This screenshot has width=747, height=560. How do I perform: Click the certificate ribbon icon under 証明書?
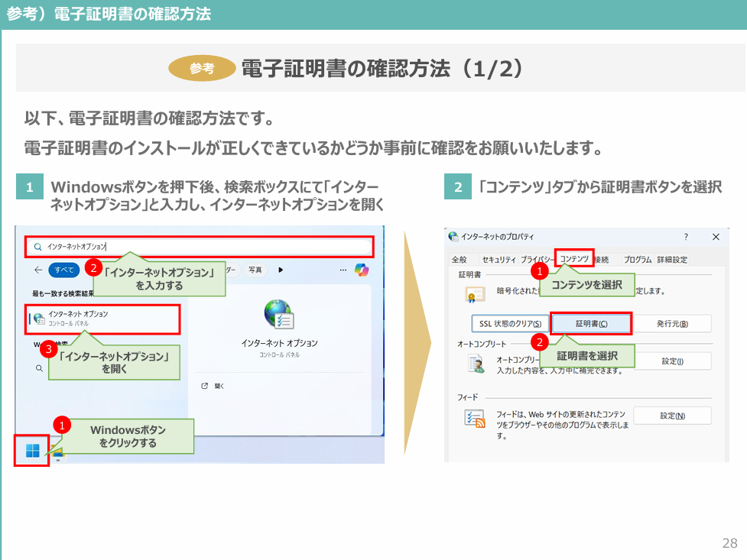[x=473, y=293]
